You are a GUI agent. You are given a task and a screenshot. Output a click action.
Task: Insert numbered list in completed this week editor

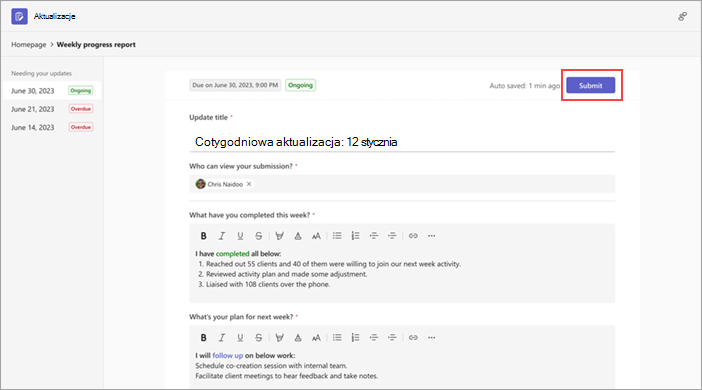355,236
